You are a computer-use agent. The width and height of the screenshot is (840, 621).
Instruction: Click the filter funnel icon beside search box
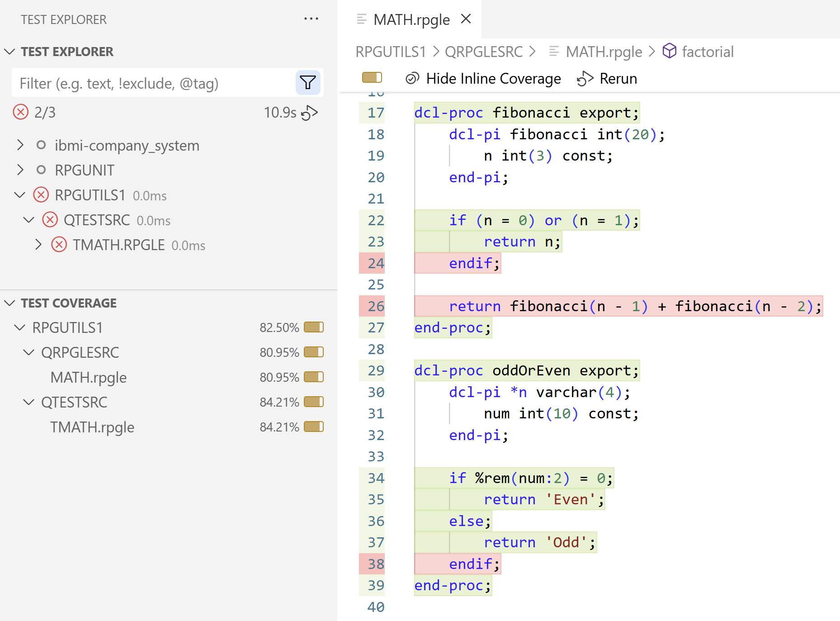[x=308, y=83]
